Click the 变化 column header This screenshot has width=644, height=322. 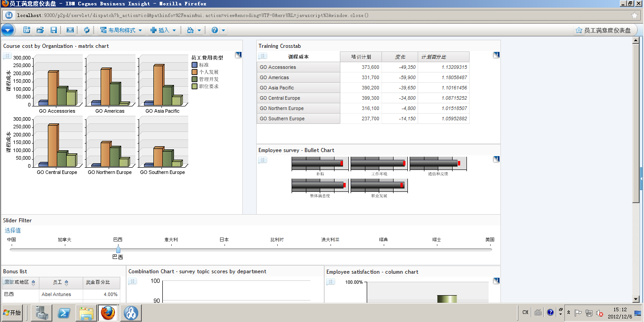pos(400,57)
